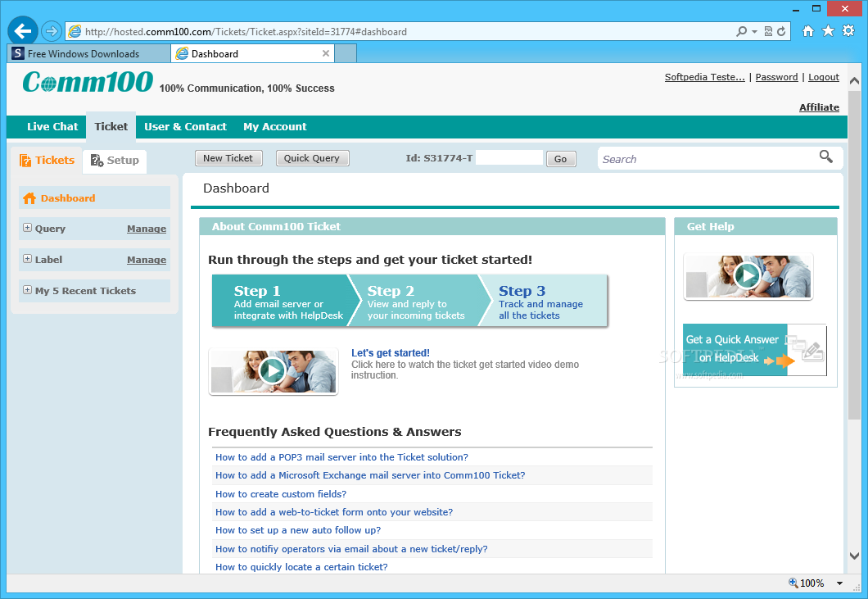Switch to the Setup tab
Viewport: 868px width, 599px height.
(115, 161)
